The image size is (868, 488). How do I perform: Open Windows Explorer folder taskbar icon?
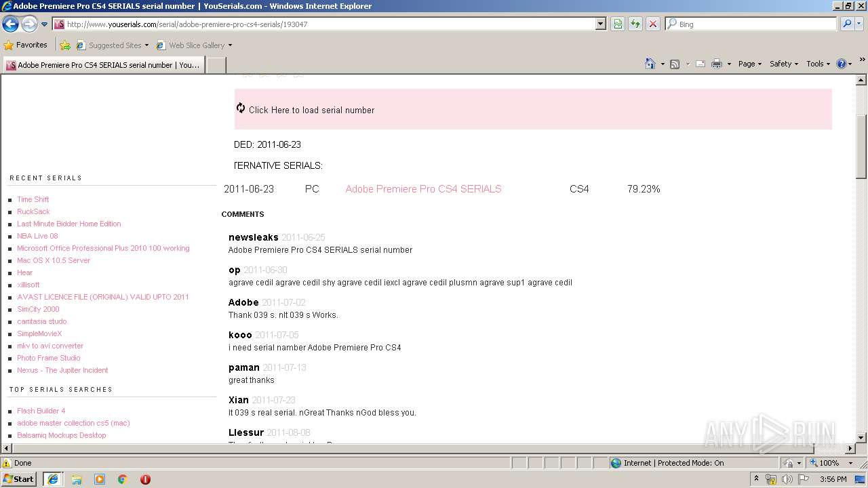click(77, 479)
